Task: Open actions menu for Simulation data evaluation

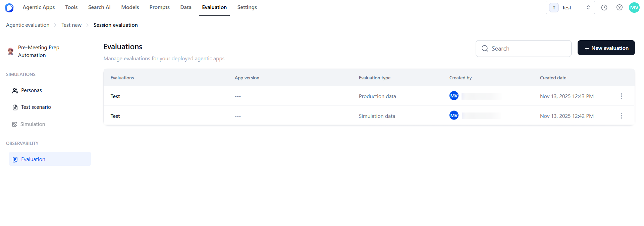Action: [x=621, y=116]
